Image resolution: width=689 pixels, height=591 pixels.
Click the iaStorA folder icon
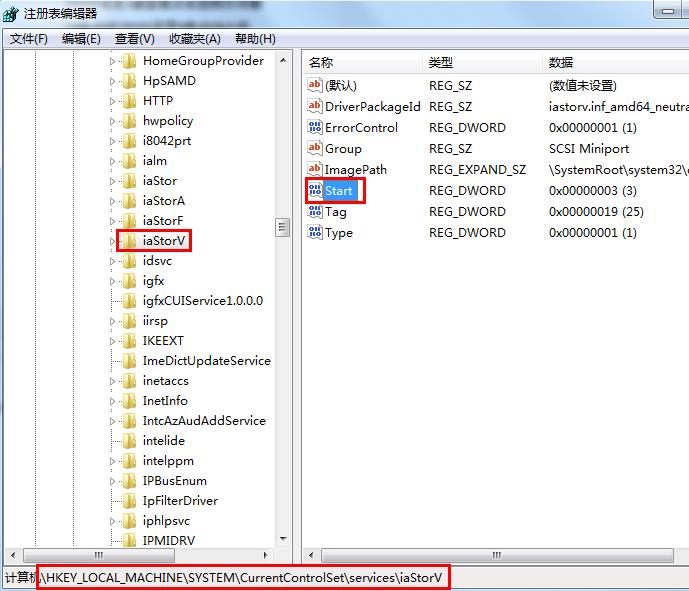pos(129,201)
